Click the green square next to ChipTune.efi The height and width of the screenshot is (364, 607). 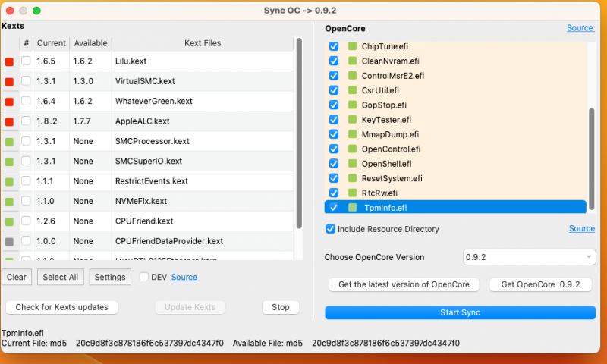[x=352, y=46]
